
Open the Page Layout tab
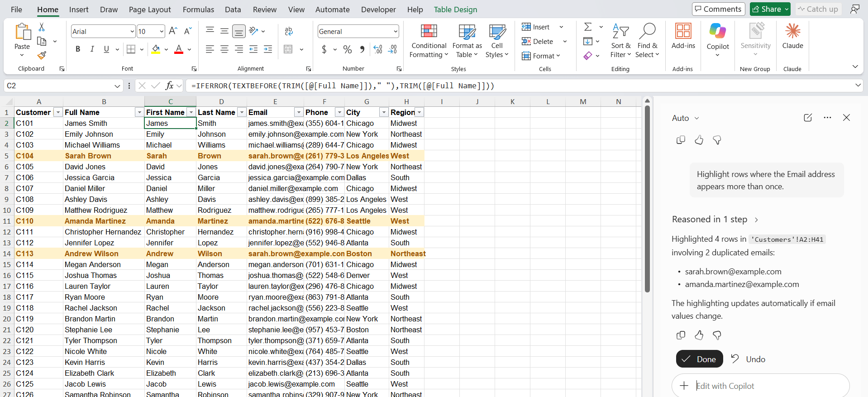coord(150,10)
